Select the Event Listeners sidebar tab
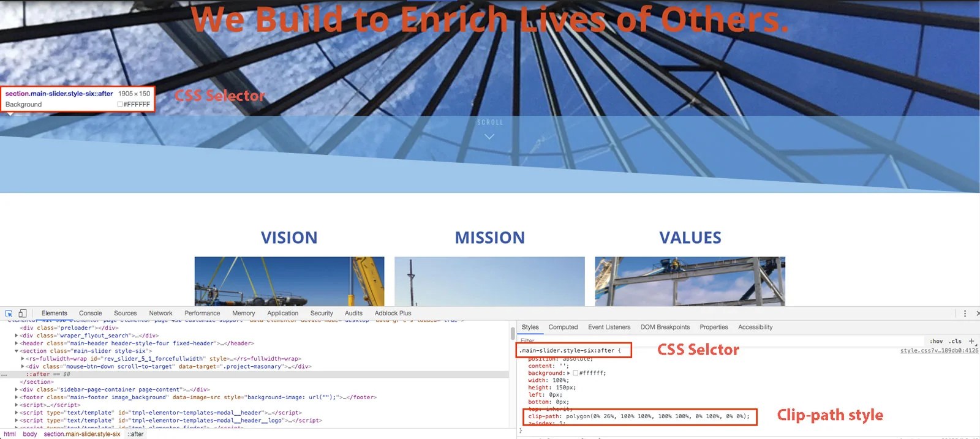The height and width of the screenshot is (439, 980). coord(609,327)
